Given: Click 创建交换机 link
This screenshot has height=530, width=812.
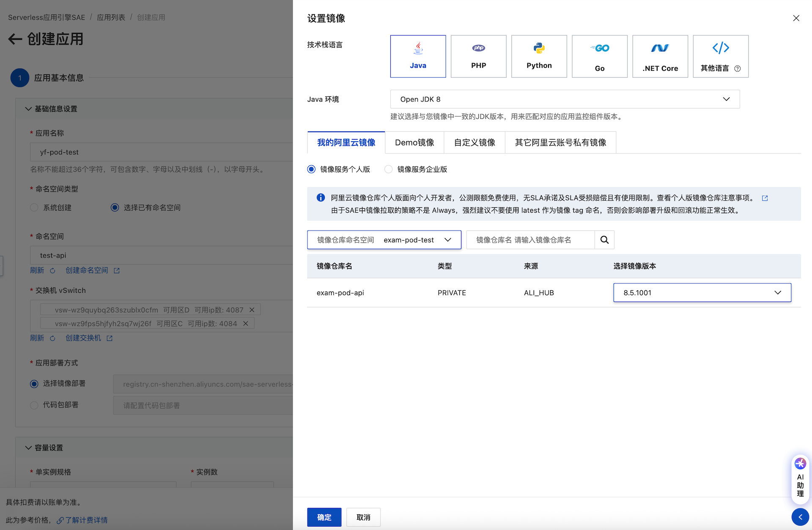Looking at the screenshot, I should [83, 338].
